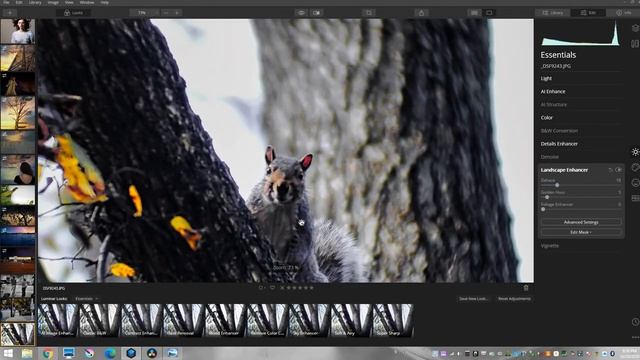Viewport: 640px width, 360px height.
Task: Switch to the Info tab
Action: (623, 13)
